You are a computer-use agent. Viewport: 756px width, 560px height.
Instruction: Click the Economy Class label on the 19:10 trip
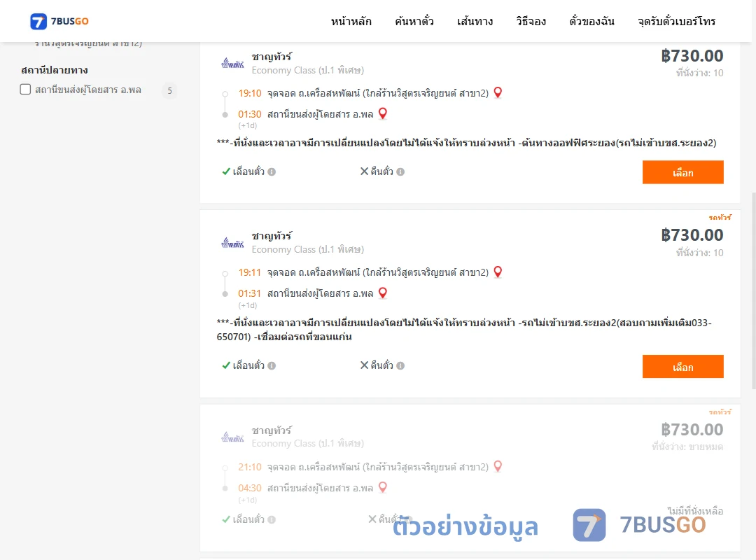[307, 71]
